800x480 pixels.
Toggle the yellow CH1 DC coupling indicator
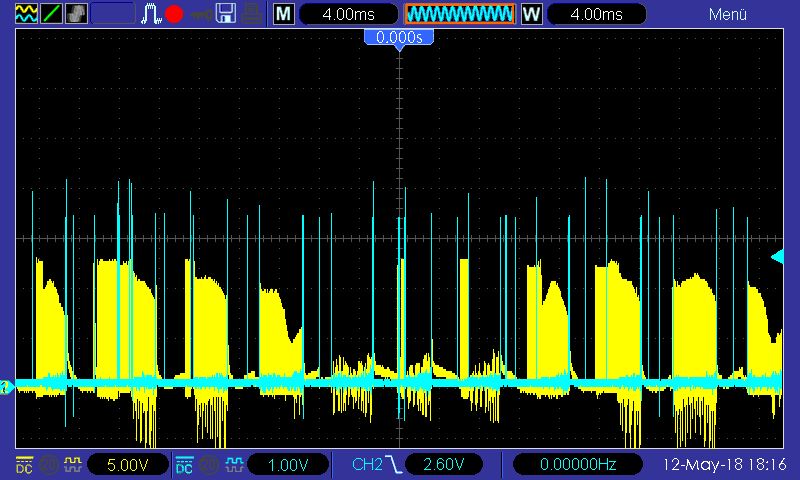pyautogui.click(x=23, y=464)
